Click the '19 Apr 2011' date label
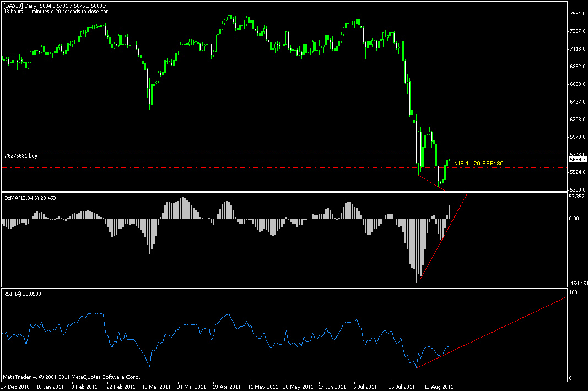This screenshot has width=588, height=391. click(226, 387)
